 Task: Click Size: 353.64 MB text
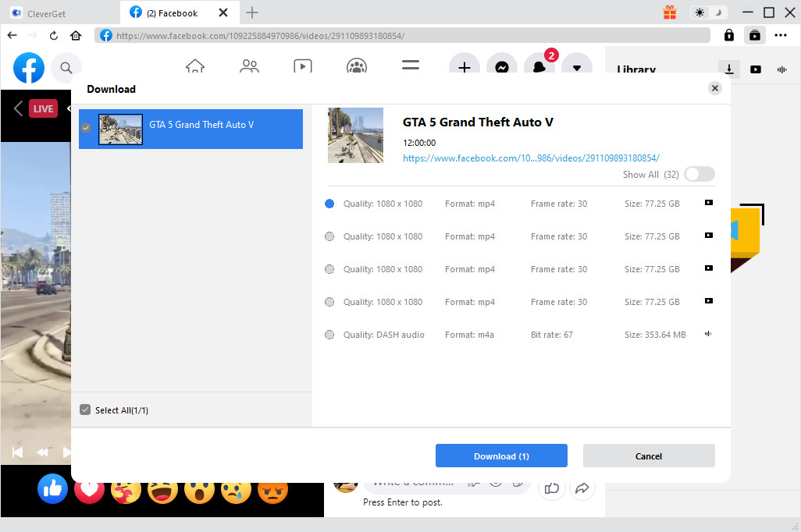click(x=655, y=335)
